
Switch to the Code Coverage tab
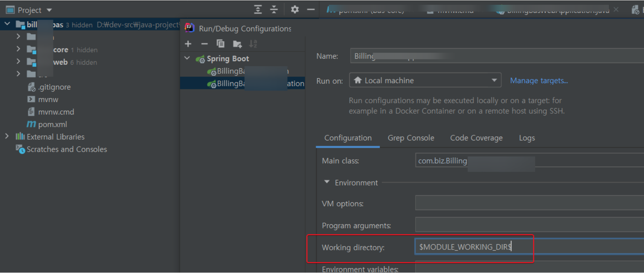pyautogui.click(x=476, y=138)
